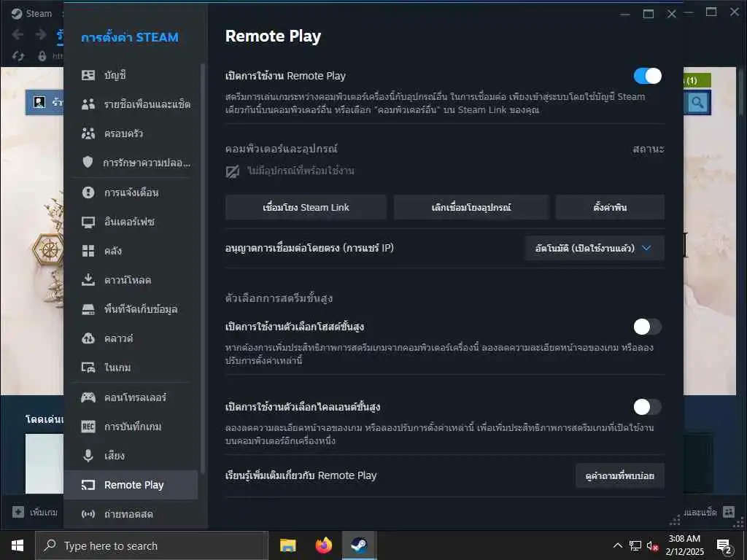Open File Explorer from taskbar
This screenshot has height=560, width=747.
click(x=287, y=545)
